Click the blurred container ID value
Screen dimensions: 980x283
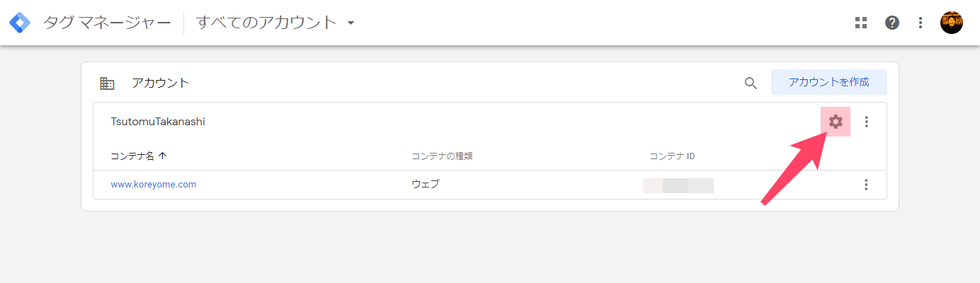(x=678, y=185)
